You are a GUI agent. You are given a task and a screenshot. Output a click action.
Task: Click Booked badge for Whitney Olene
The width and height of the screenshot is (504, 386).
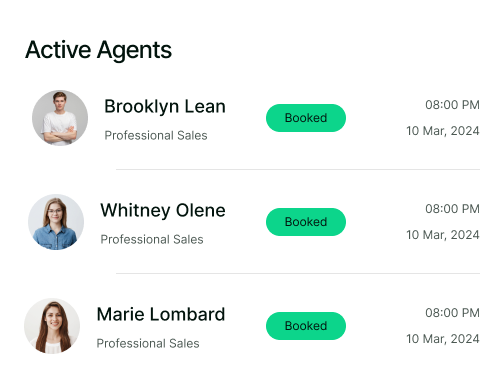click(x=306, y=222)
